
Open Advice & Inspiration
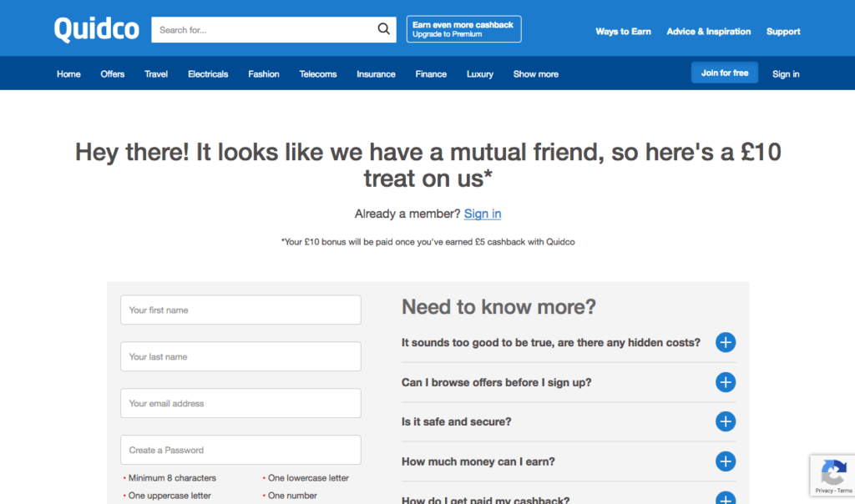pos(708,32)
